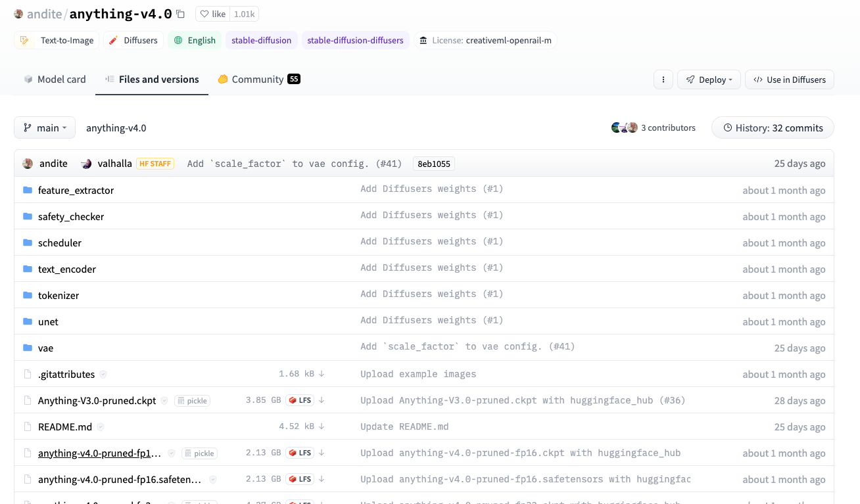The height and width of the screenshot is (504, 860).
Task: Click the vae folder icon
Action: [x=28, y=348]
